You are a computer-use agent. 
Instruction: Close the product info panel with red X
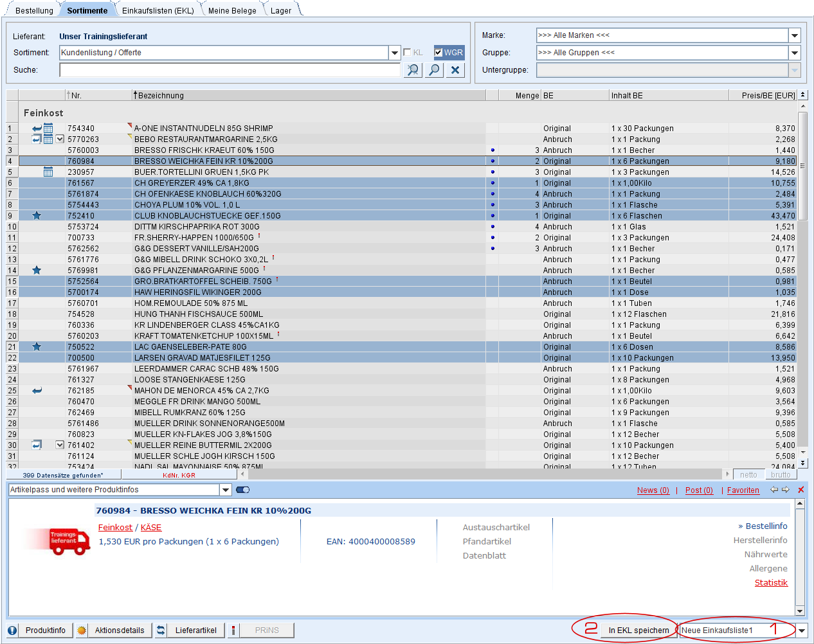click(800, 490)
